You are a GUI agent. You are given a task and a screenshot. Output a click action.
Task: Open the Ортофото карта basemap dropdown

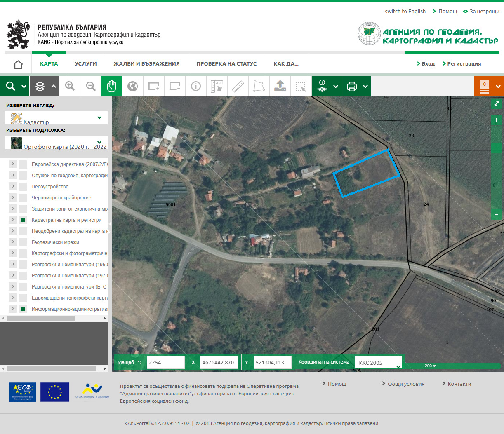click(56, 143)
